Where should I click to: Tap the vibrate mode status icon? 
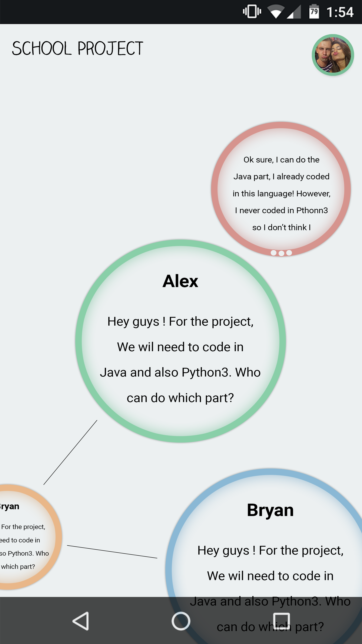pos(252,11)
